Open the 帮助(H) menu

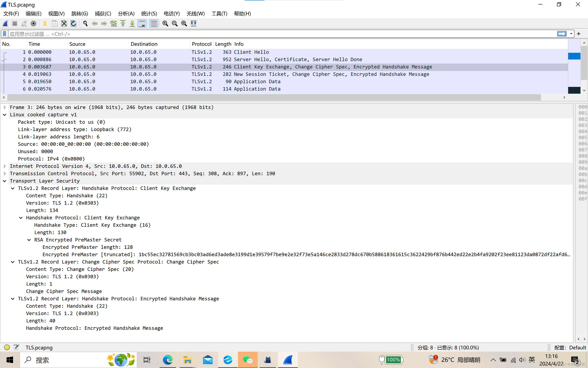pyautogui.click(x=242, y=14)
